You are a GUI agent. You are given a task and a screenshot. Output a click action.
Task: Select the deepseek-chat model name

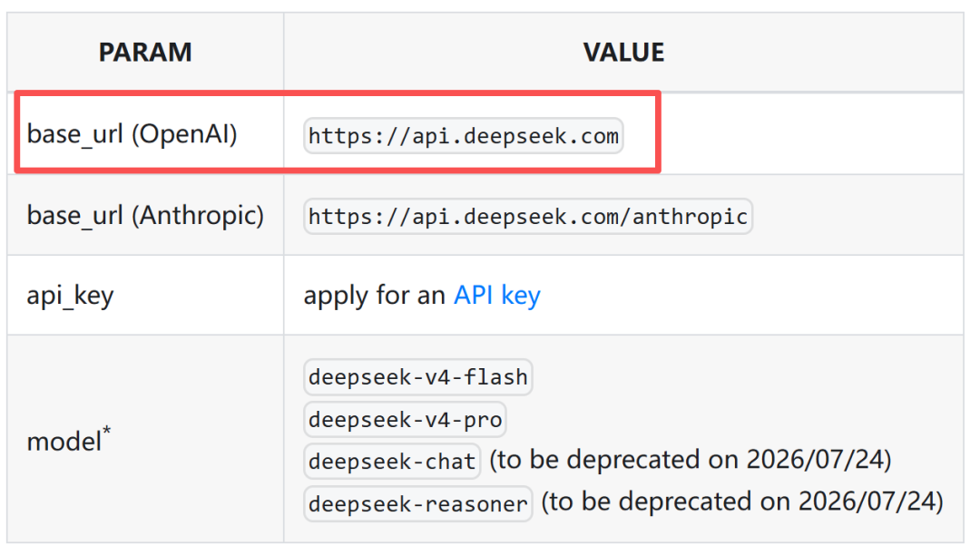tap(392, 462)
